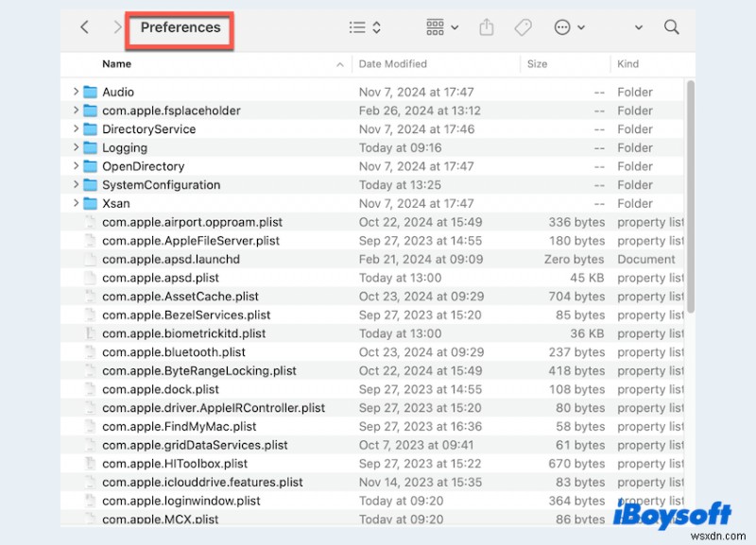
Task: Sort by the Size column header
Action: [537, 64]
